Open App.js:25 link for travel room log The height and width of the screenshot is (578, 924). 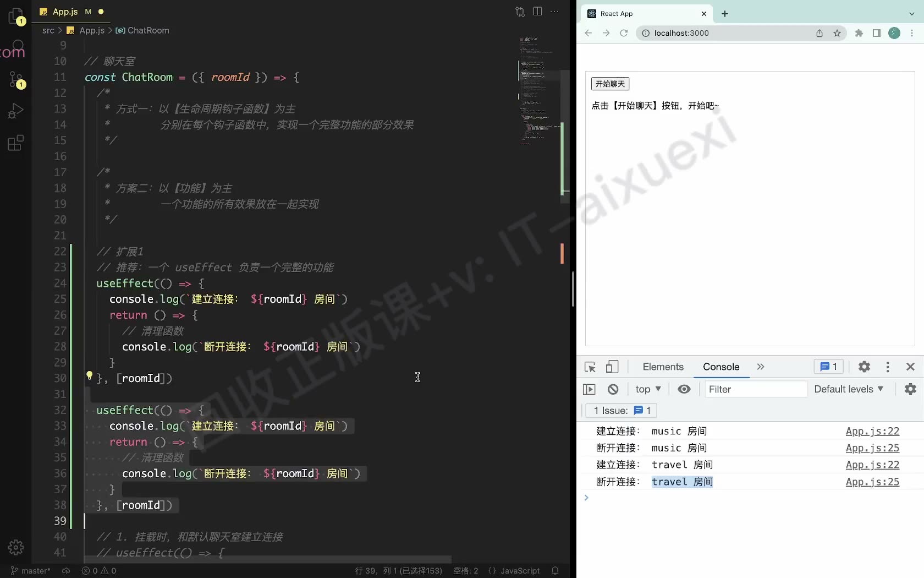coord(872,482)
